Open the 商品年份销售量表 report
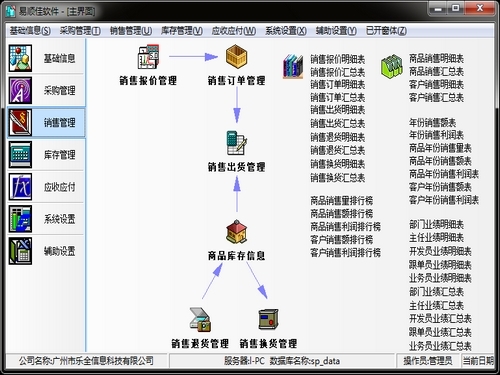Viewport: 500px width, 375px height. (440, 148)
